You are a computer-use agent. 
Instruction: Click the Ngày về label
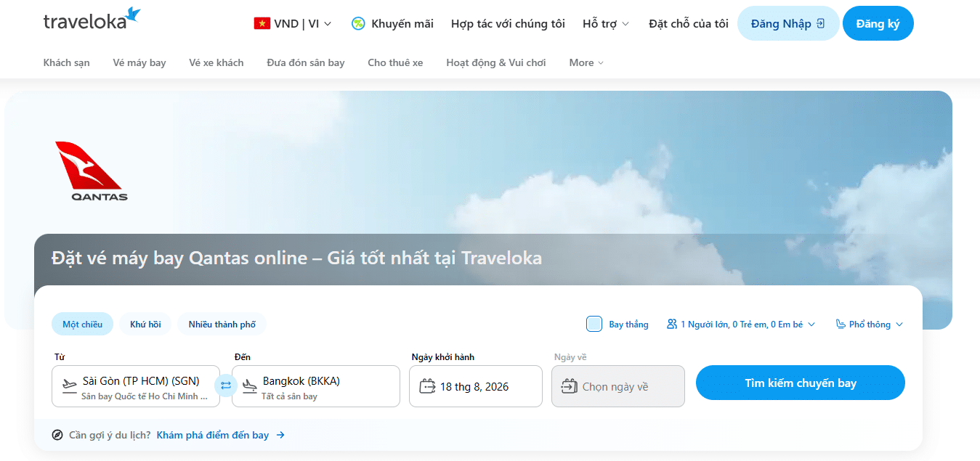pyautogui.click(x=570, y=356)
